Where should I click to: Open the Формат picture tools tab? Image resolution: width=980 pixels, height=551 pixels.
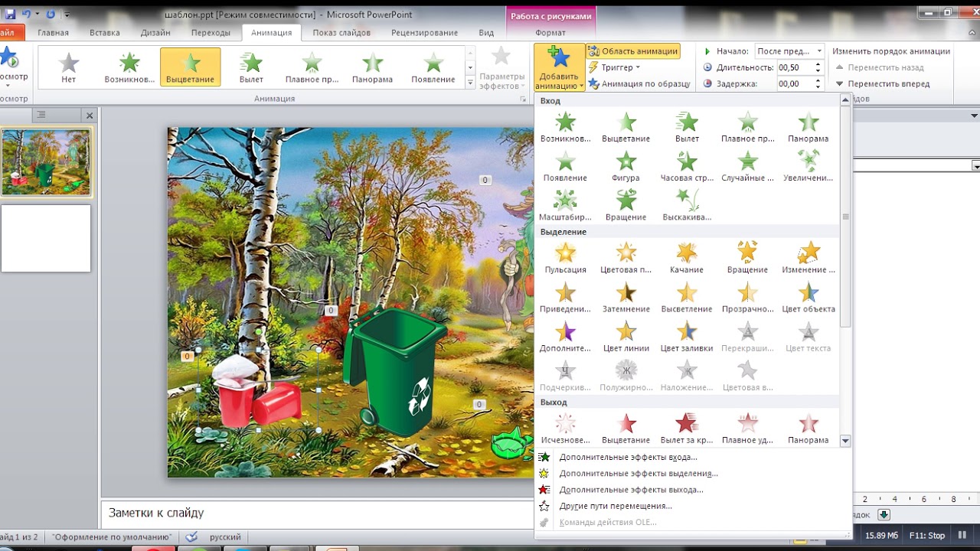coord(550,33)
